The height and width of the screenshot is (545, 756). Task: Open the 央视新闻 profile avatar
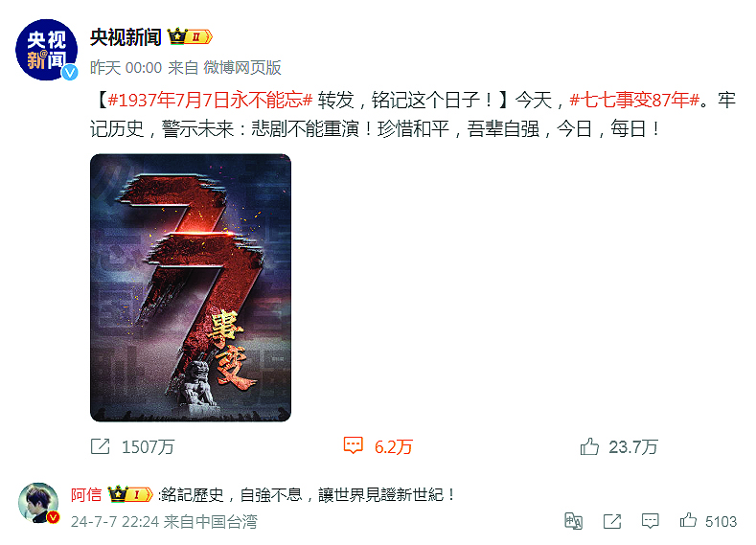point(46,50)
